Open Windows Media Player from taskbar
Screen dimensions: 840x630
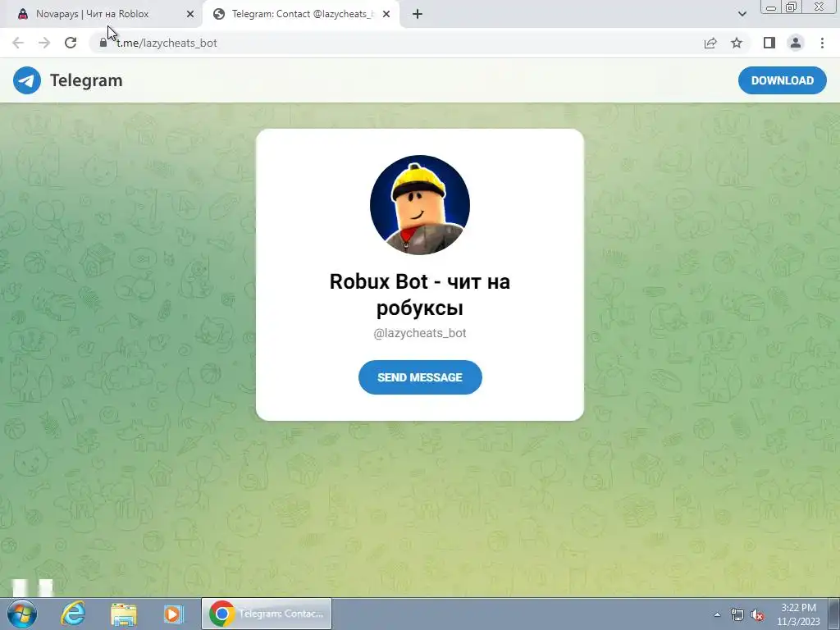[x=174, y=614]
